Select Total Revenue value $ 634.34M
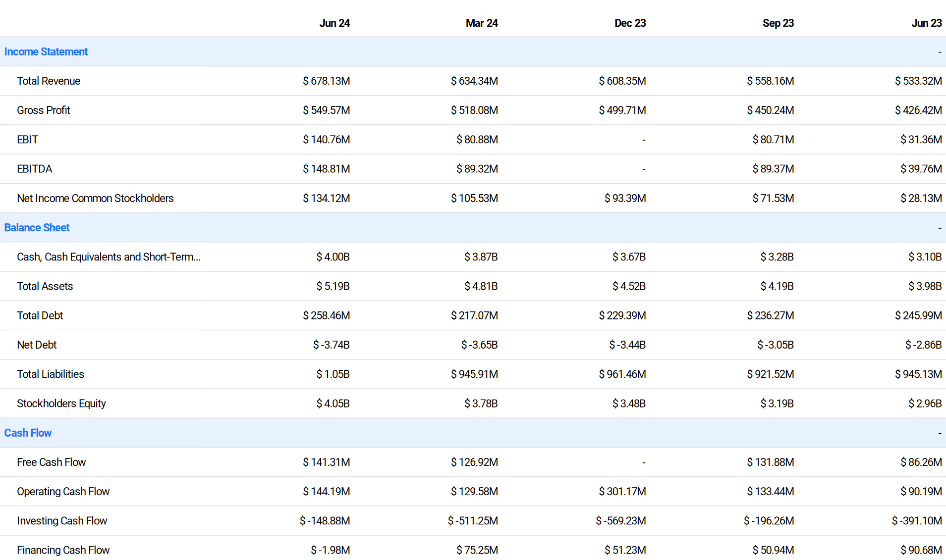Screen dimensions: 946x560 (x=474, y=81)
